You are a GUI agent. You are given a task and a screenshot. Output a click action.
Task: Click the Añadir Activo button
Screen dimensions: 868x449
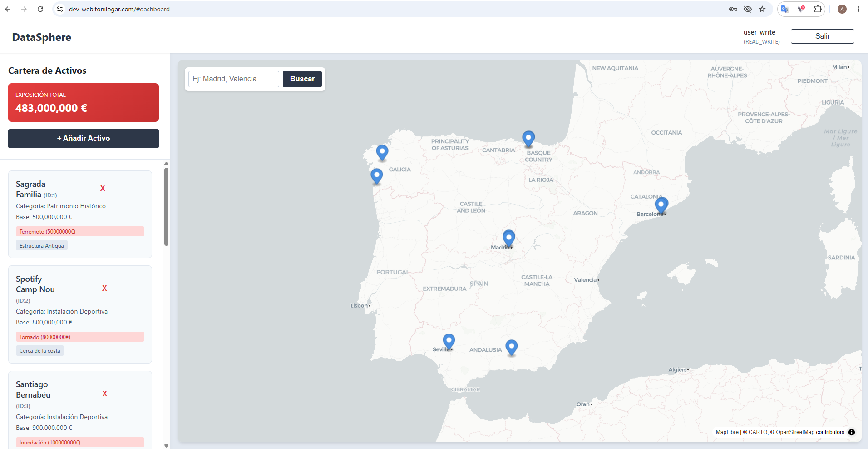tap(84, 139)
